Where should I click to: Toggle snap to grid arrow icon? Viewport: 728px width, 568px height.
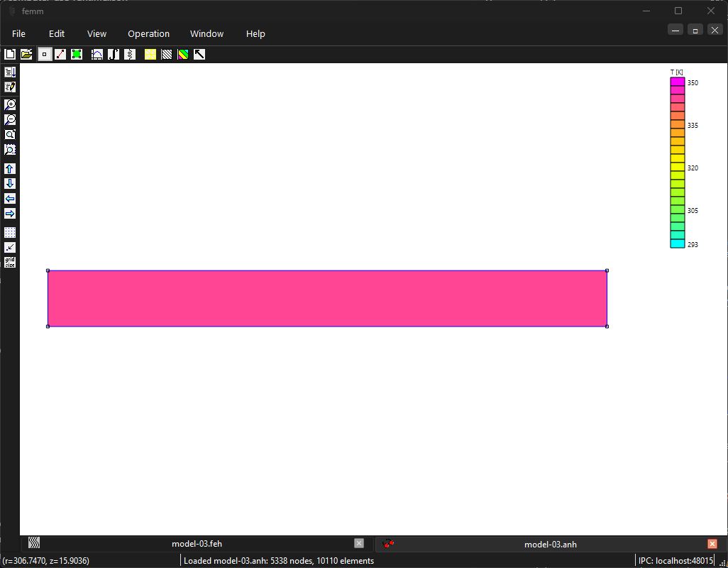point(10,247)
